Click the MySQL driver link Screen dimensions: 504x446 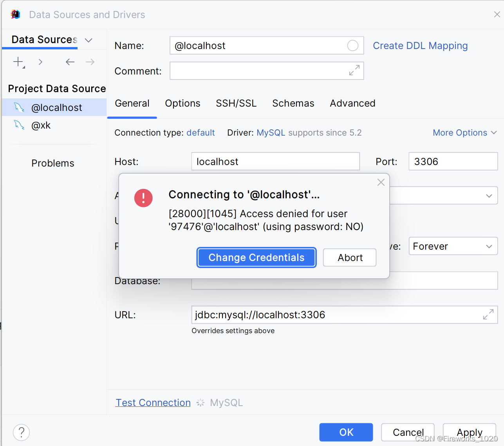pyautogui.click(x=271, y=132)
